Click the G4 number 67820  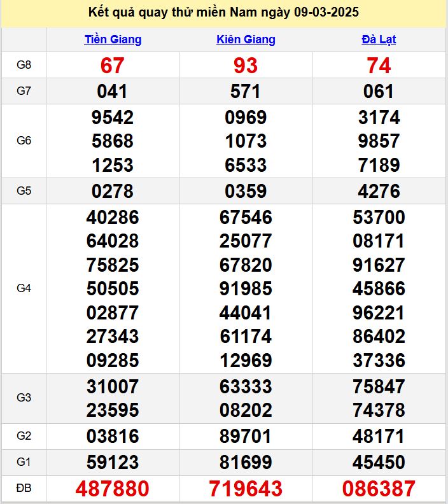pyautogui.click(x=246, y=265)
